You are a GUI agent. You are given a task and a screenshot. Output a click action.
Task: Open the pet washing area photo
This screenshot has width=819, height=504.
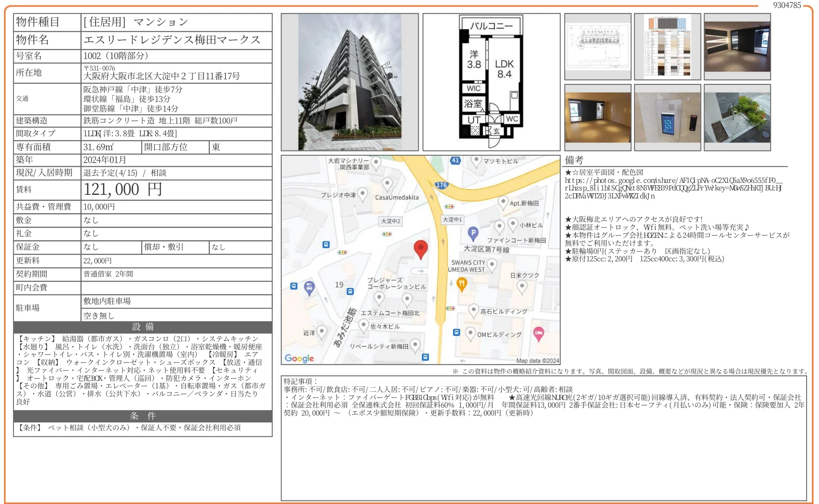pos(737,118)
